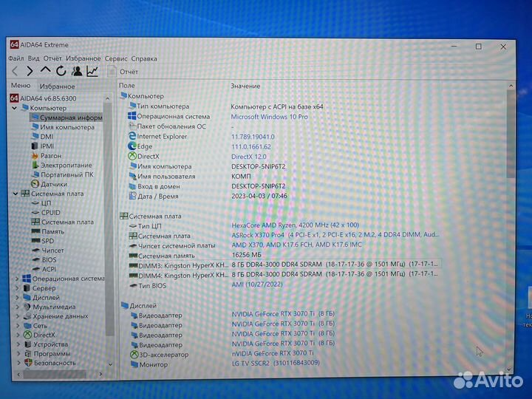Open the Избранное menu
The height and width of the screenshot is (399, 532).
pos(83,58)
